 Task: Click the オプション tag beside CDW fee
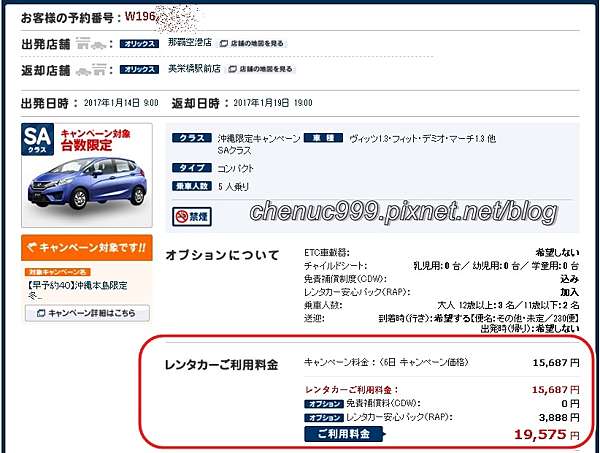tap(324, 404)
